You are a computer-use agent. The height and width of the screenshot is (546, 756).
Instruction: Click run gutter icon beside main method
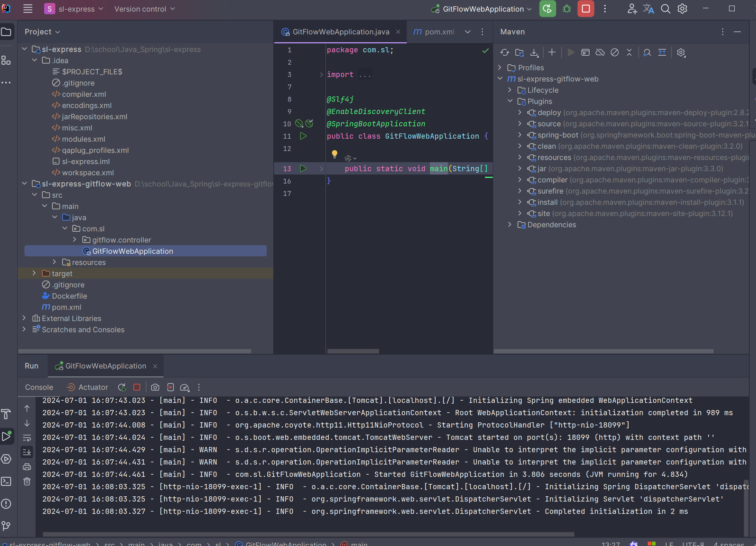[x=303, y=169]
